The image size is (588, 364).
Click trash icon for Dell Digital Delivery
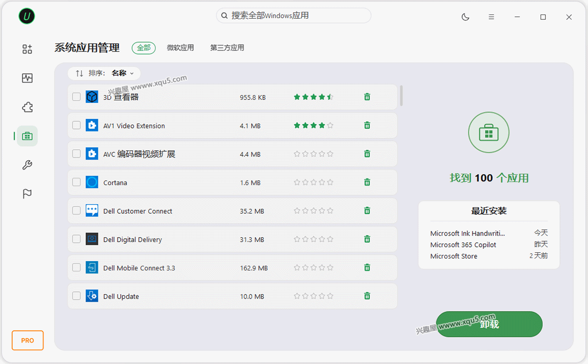pyautogui.click(x=367, y=239)
